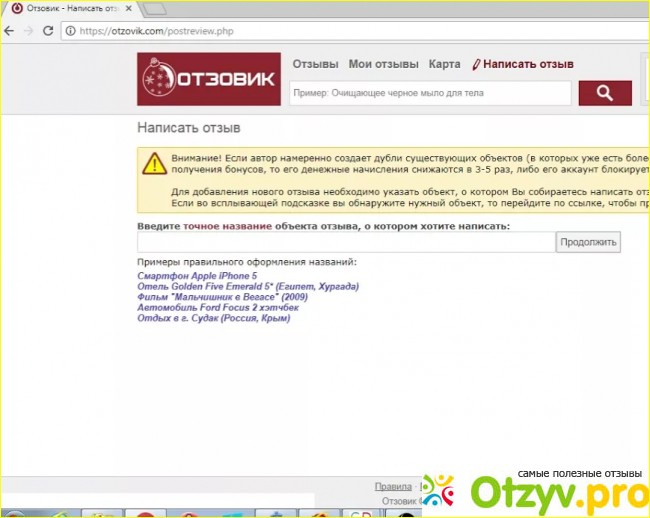
Task: Select the Написать отзыв navigation link
Action: tap(527, 65)
